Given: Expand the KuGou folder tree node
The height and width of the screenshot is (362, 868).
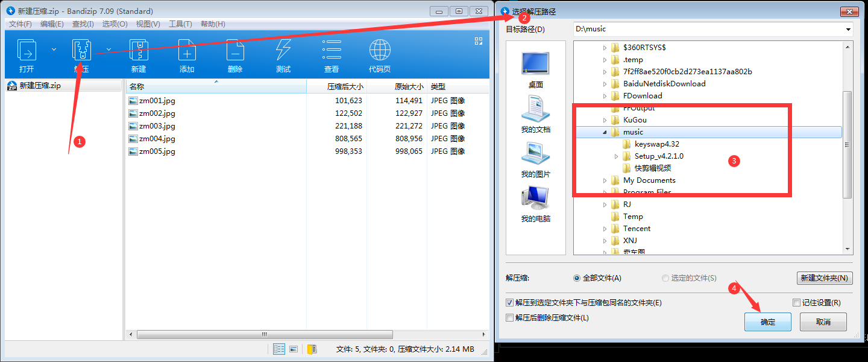Looking at the screenshot, I should [x=605, y=120].
